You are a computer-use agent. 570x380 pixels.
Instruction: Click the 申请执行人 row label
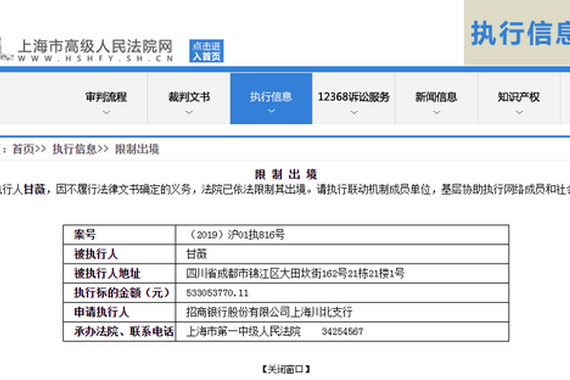point(101,312)
